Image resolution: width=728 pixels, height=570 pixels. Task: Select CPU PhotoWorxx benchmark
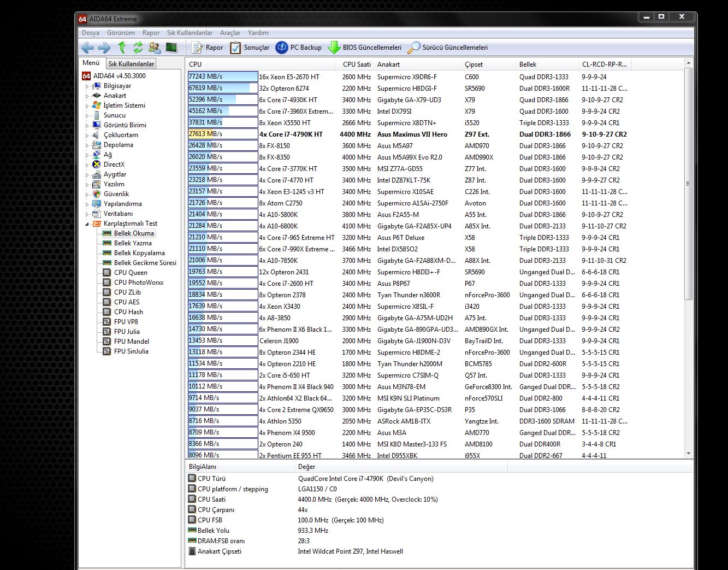[139, 283]
